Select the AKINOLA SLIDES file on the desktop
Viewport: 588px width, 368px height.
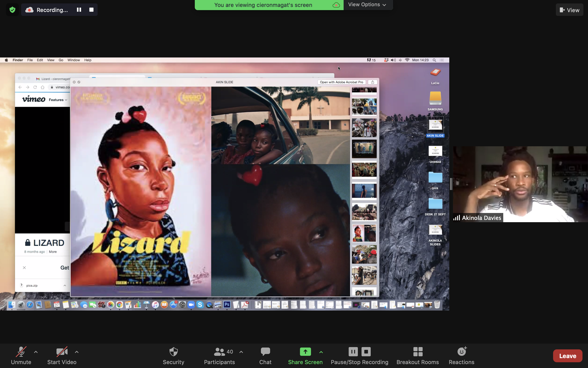point(435,235)
